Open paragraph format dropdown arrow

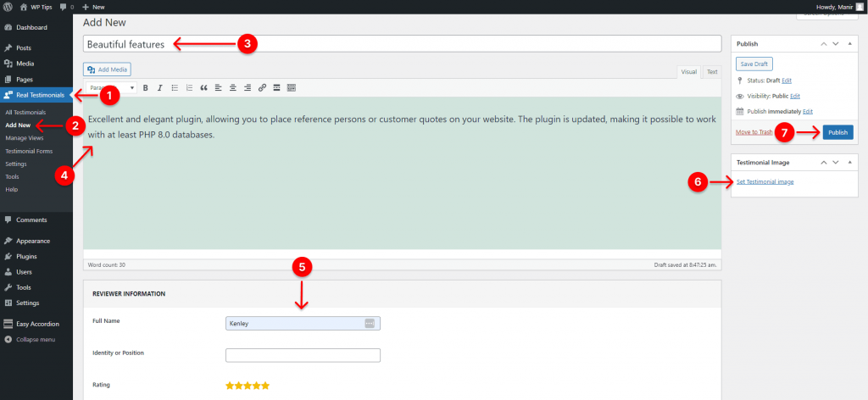(x=132, y=87)
